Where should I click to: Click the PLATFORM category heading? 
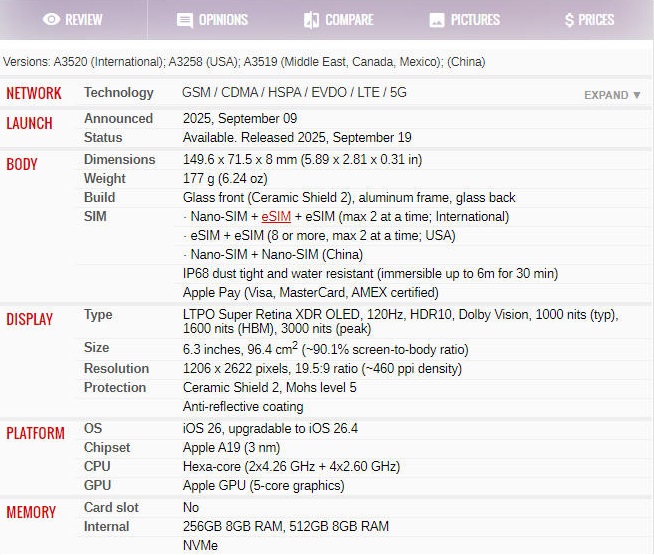34,433
